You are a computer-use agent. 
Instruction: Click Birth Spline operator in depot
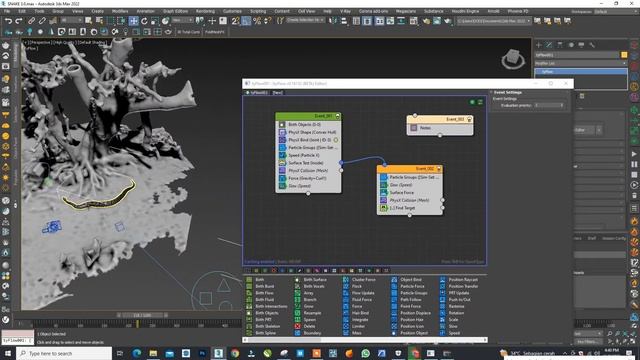coord(261,333)
